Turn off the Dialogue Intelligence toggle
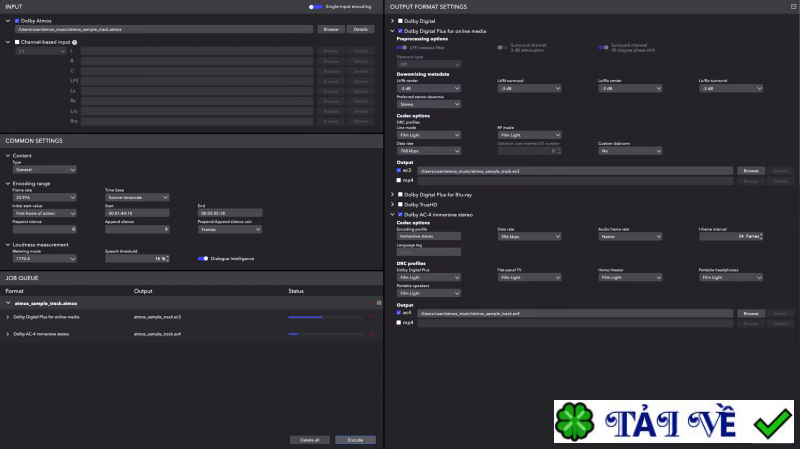The width and height of the screenshot is (800, 449). tap(203, 259)
